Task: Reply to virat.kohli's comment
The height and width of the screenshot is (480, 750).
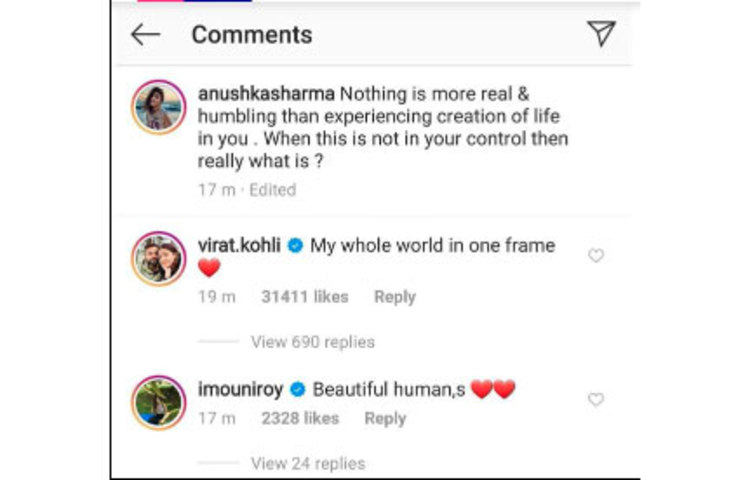Action: pos(394,297)
